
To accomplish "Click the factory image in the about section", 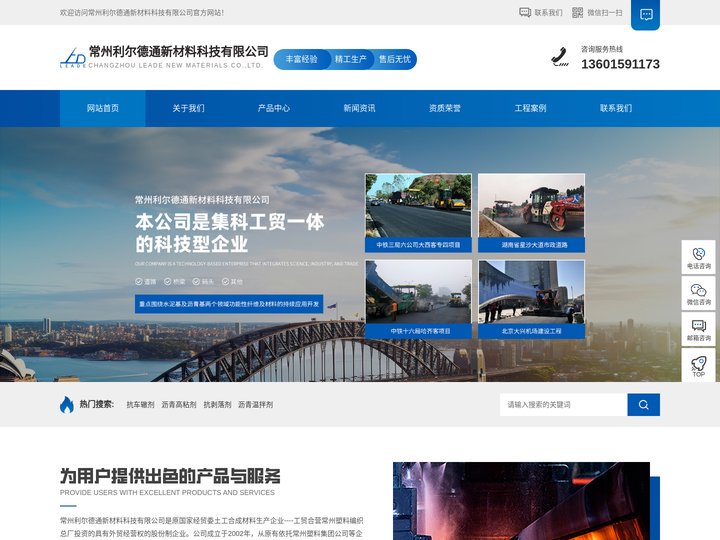I will click(521, 501).
